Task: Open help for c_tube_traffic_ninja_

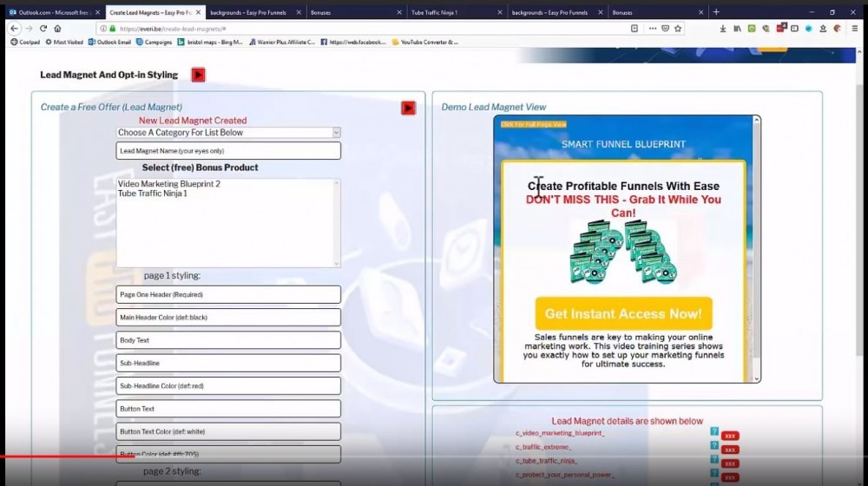Action: point(714,459)
